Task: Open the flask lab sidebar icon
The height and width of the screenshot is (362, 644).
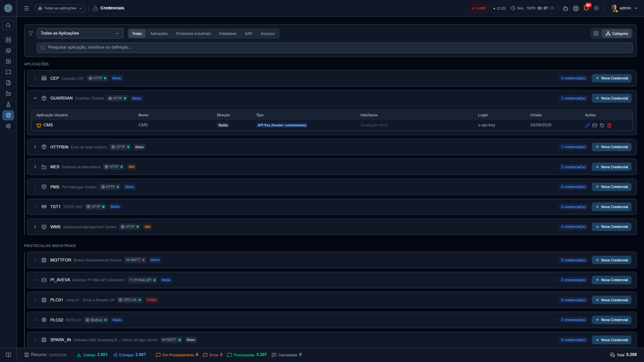Action: point(8,104)
